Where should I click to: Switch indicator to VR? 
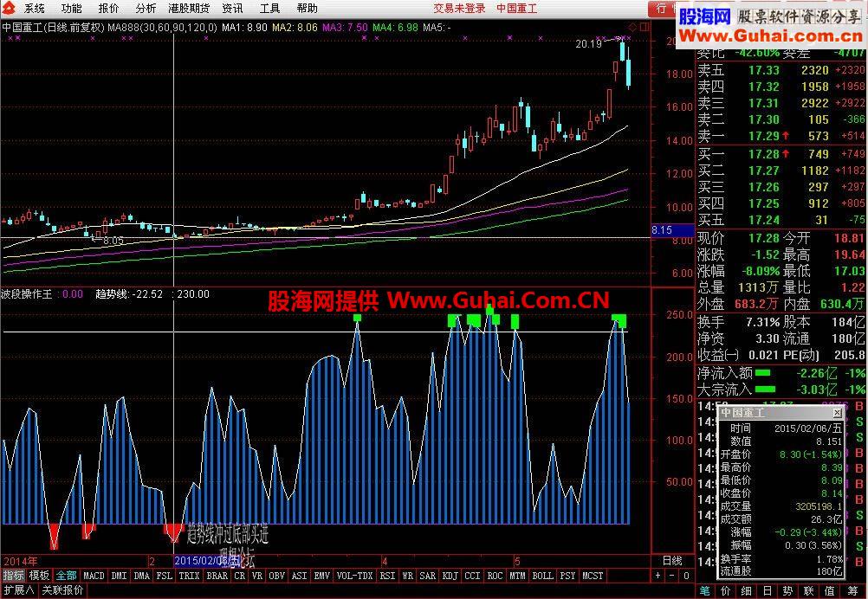257,576
